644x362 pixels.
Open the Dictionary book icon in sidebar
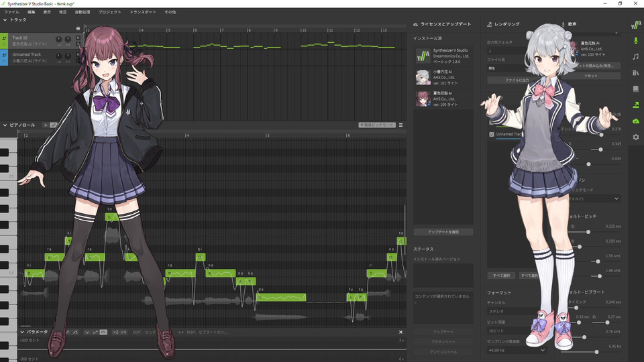636,88
